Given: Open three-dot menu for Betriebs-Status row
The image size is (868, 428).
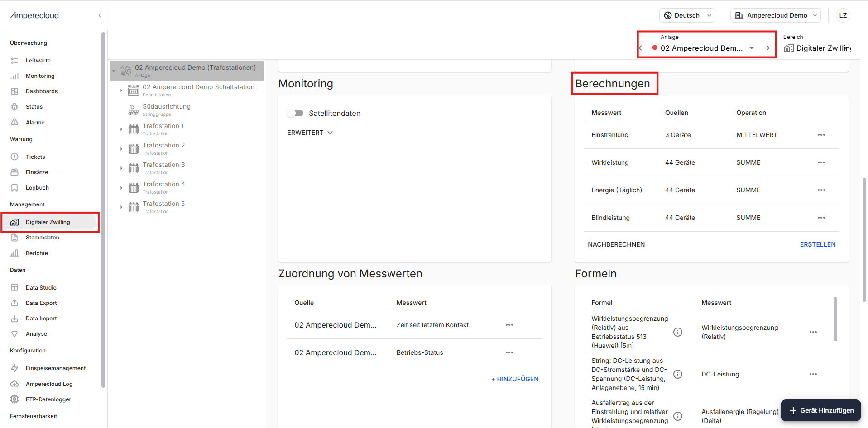Looking at the screenshot, I should [509, 352].
